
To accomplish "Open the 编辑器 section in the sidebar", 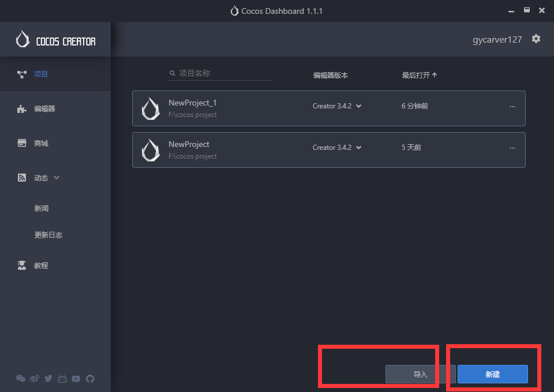I will tap(55, 109).
